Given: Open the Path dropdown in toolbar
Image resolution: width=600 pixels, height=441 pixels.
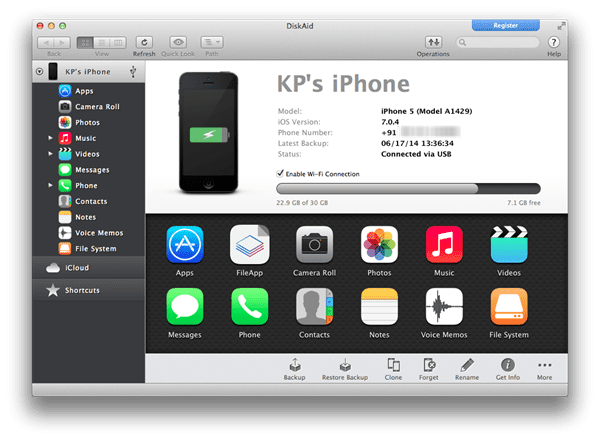Looking at the screenshot, I should pos(212,42).
